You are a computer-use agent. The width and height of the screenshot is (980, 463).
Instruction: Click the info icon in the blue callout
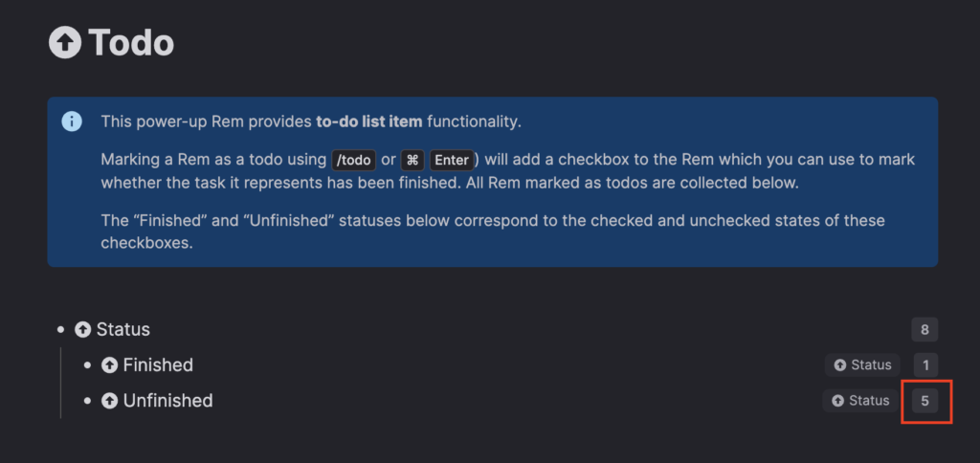(x=72, y=121)
